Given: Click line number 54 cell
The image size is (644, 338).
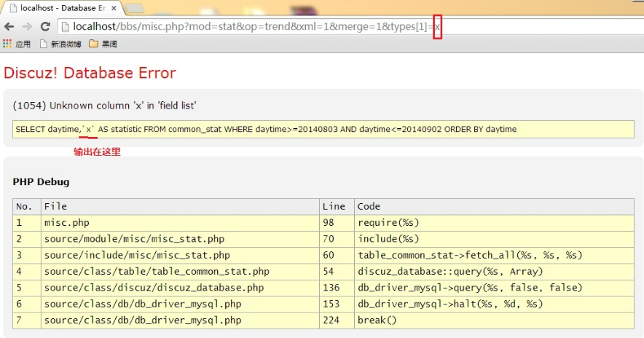Looking at the screenshot, I should (337, 272).
